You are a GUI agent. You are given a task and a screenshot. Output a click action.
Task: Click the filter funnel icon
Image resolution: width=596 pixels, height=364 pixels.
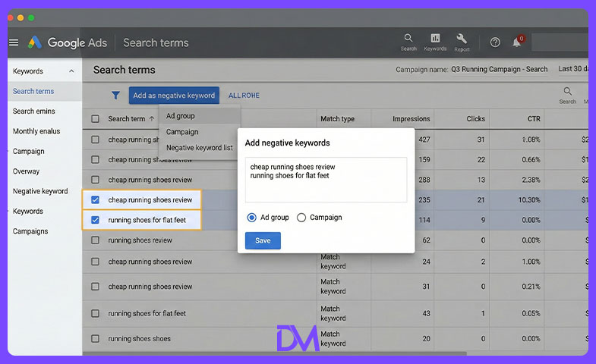(x=115, y=96)
